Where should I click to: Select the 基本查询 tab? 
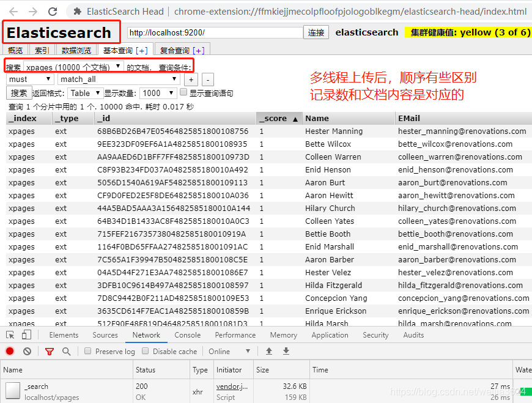(118, 51)
